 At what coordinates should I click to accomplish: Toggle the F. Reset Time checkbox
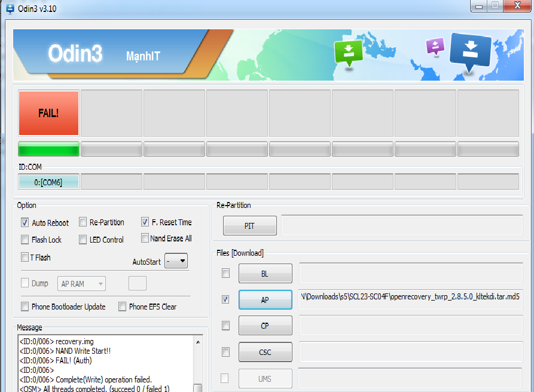coord(145,222)
